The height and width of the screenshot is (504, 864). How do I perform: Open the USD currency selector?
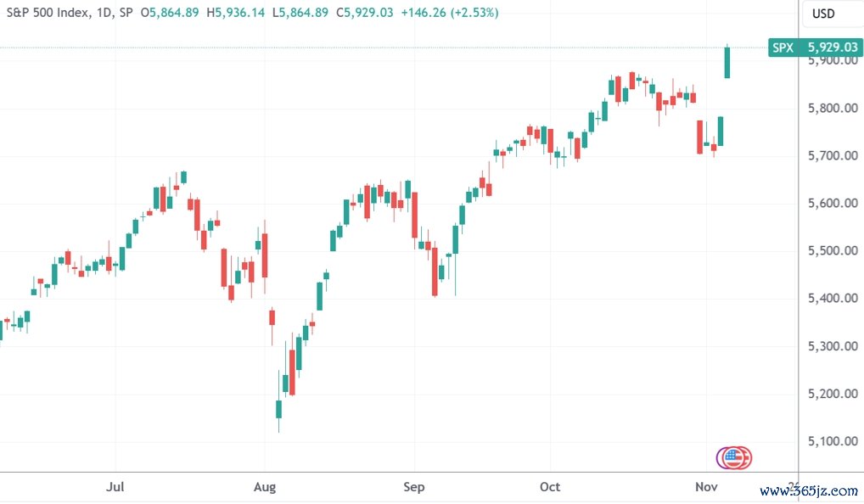(x=823, y=14)
